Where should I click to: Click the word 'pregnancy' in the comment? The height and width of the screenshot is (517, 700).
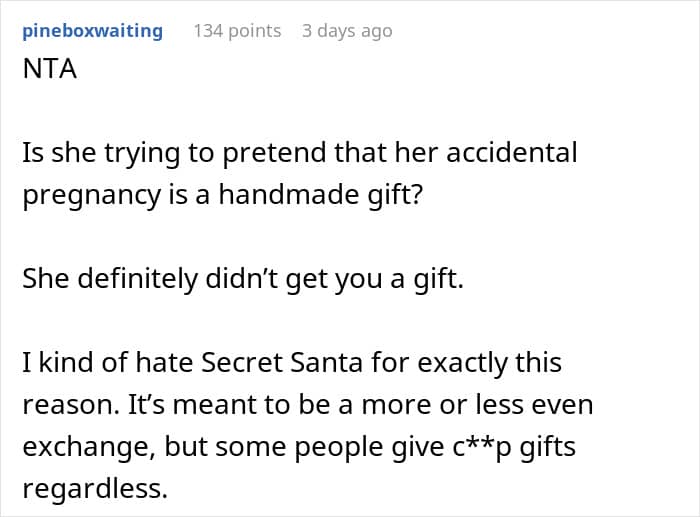91,195
